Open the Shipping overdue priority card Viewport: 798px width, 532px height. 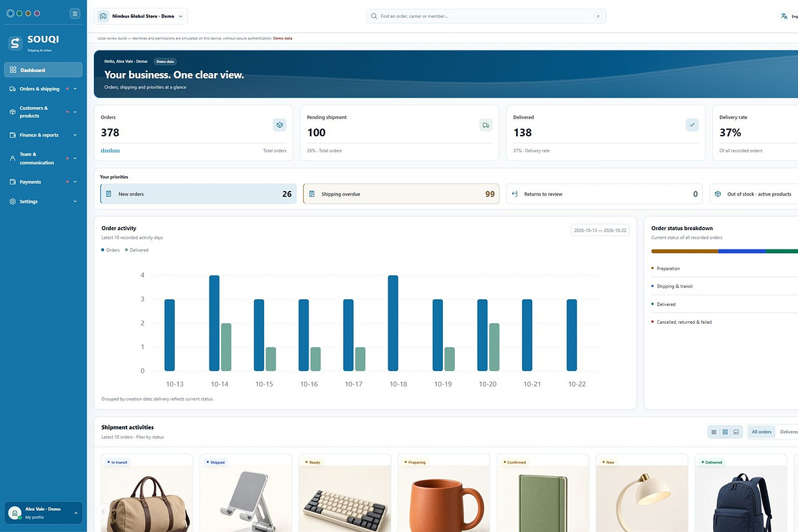[x=401, y=194]
